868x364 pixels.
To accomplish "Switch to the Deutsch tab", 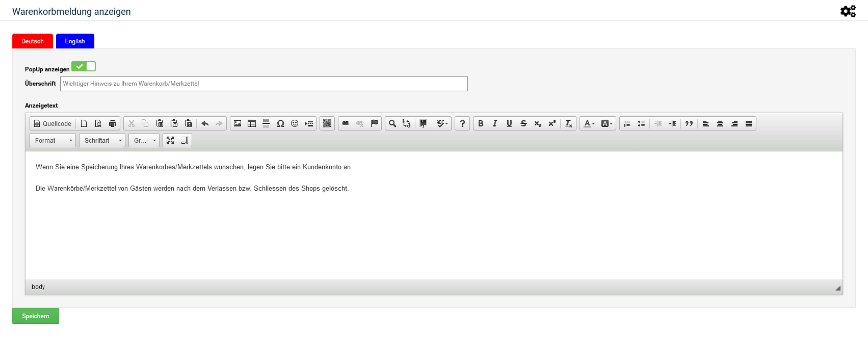I will pos(32,41).
